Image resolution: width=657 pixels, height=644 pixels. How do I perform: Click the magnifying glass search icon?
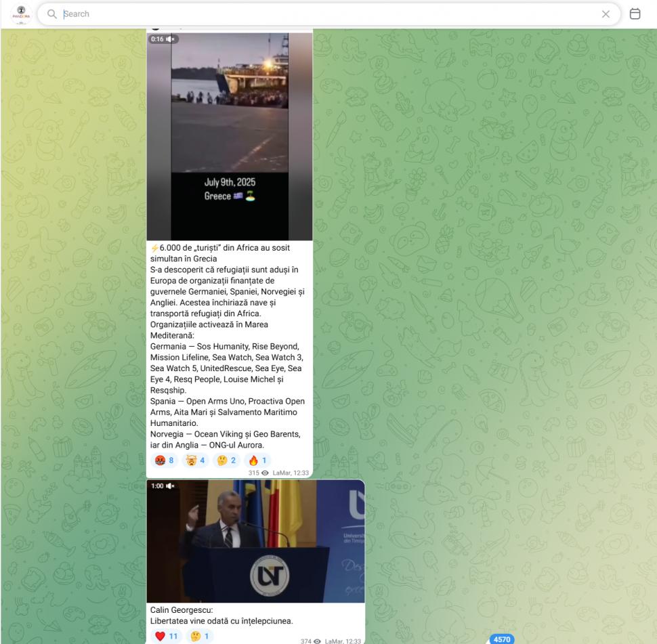pos(52,14)
